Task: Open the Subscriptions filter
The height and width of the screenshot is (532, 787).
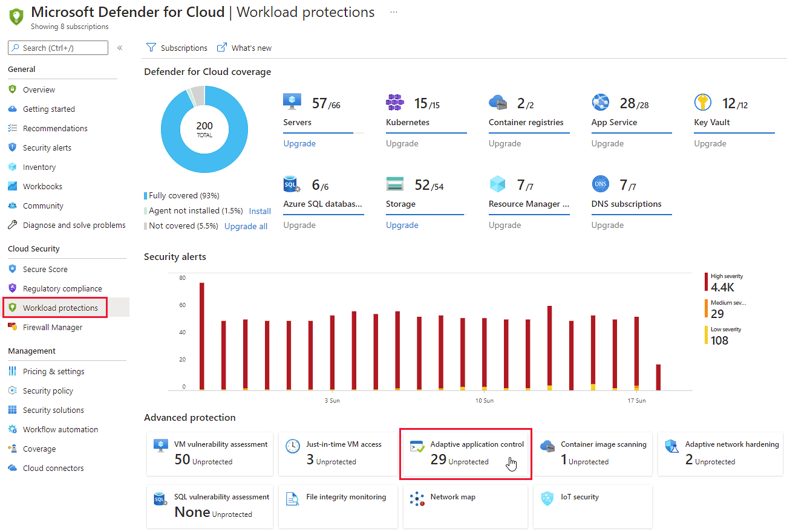Action: tap(177, 48)
